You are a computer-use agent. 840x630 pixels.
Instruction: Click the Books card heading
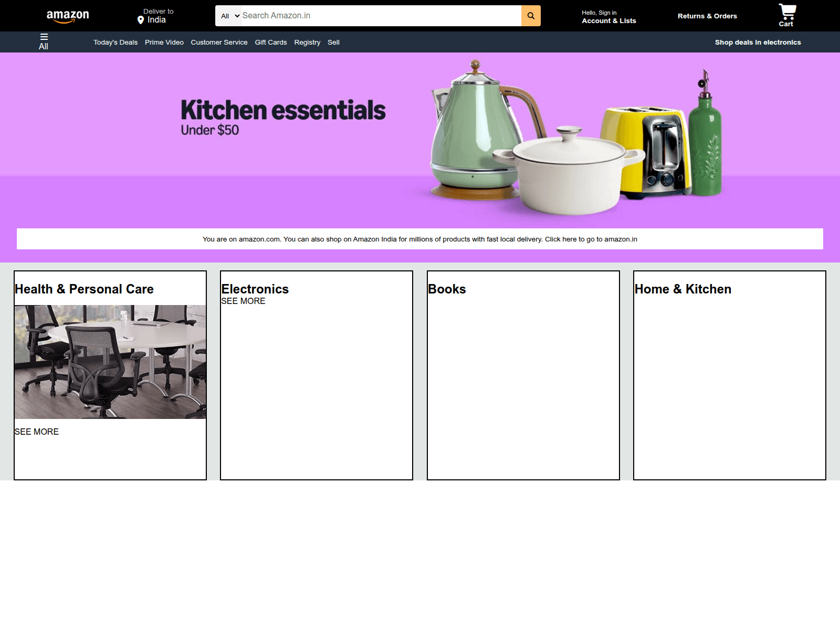447,289
